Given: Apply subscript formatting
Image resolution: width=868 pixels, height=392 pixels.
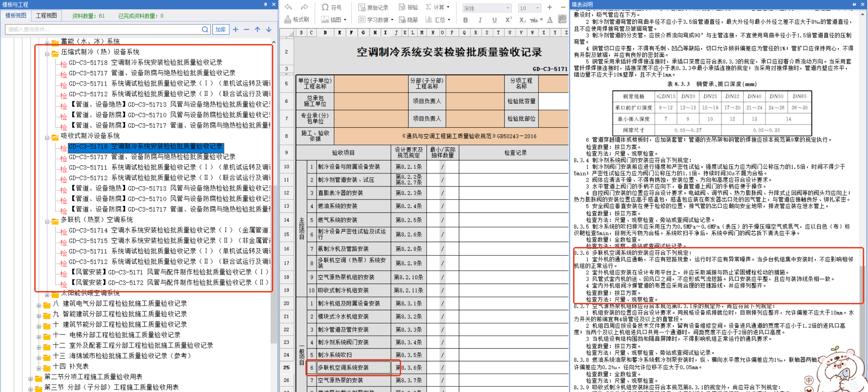Looking at the screenshot, I should [522, 20].
